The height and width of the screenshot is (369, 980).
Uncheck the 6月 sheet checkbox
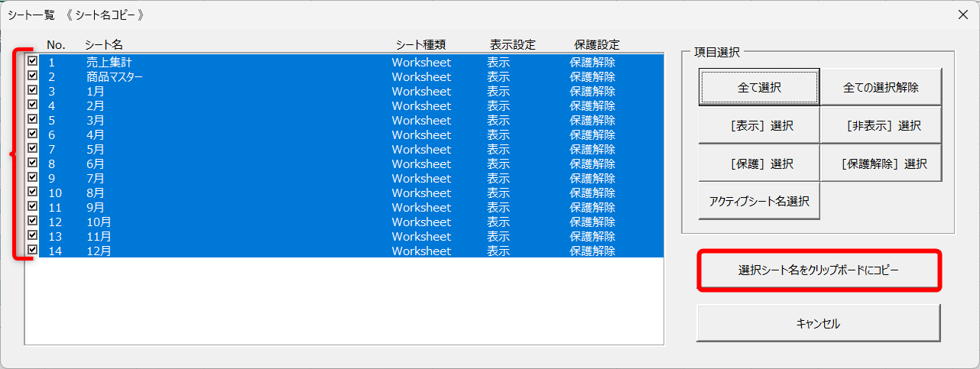pyautogui.click(x=33, y=163)
